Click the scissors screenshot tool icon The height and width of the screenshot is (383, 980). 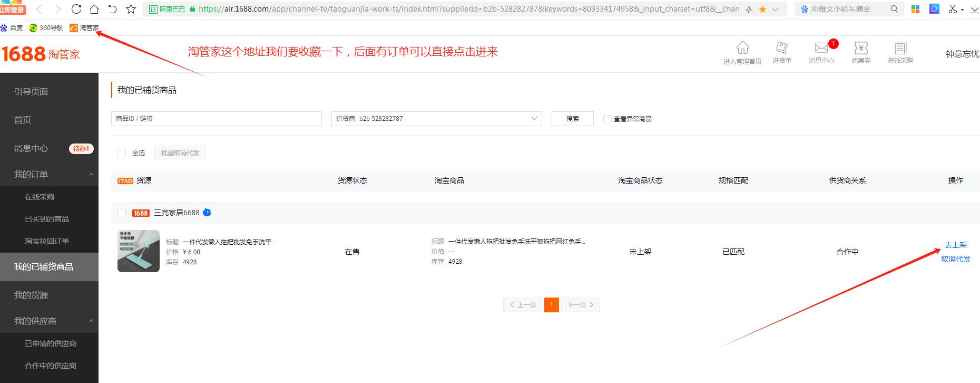[x=953, y=9]
